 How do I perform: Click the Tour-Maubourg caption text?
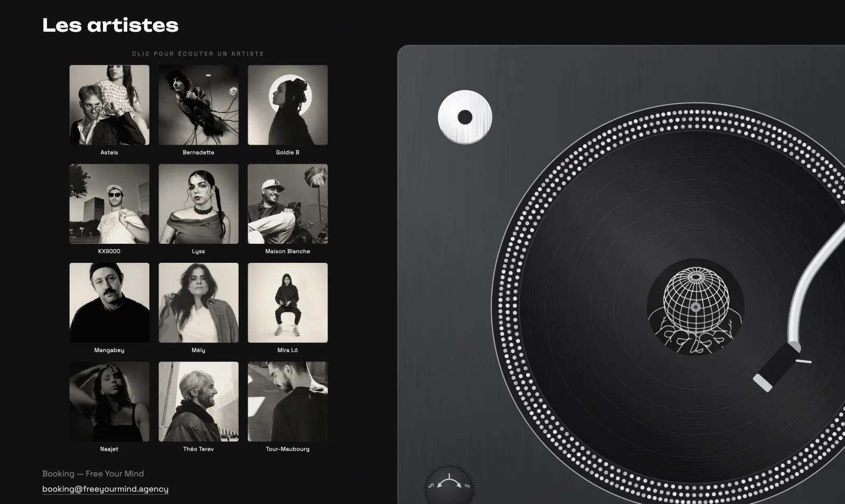288,449
